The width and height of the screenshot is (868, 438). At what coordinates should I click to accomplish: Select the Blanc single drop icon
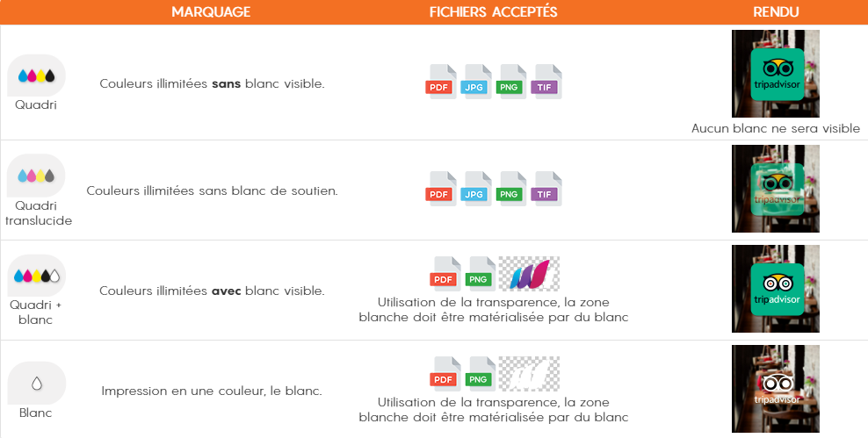point(36,384)
